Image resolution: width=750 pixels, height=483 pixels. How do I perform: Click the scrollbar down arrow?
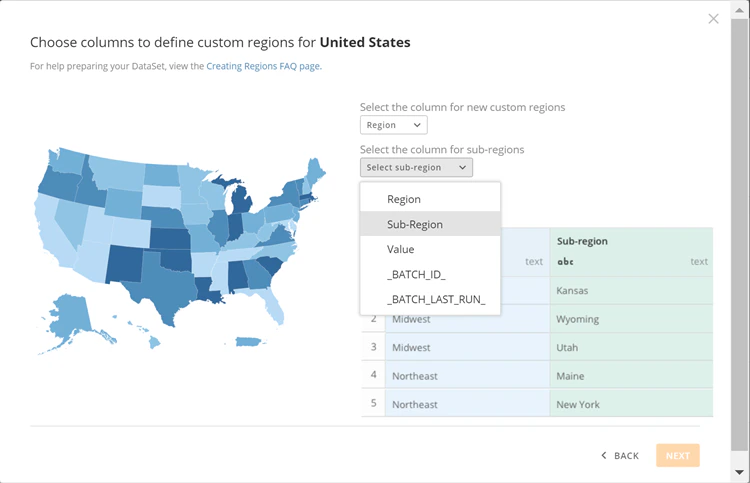(x=739, y=472)
